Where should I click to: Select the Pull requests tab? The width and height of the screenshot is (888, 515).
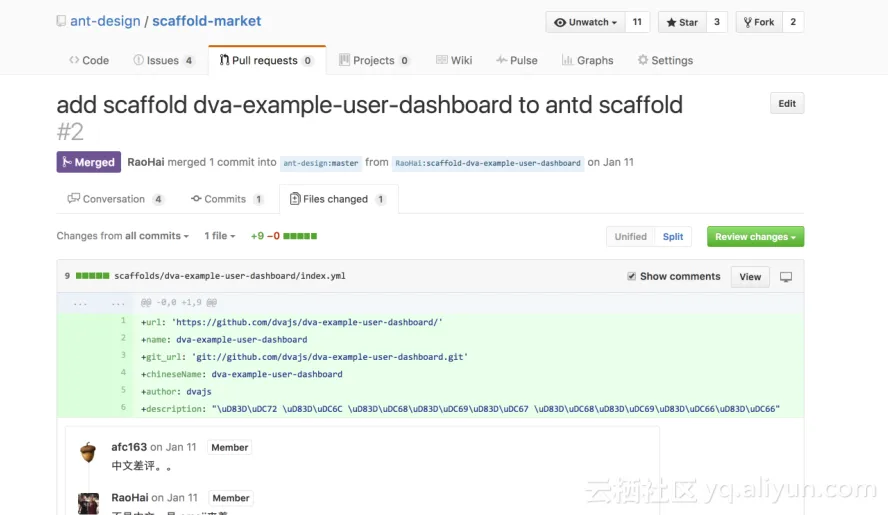[267, 60]
